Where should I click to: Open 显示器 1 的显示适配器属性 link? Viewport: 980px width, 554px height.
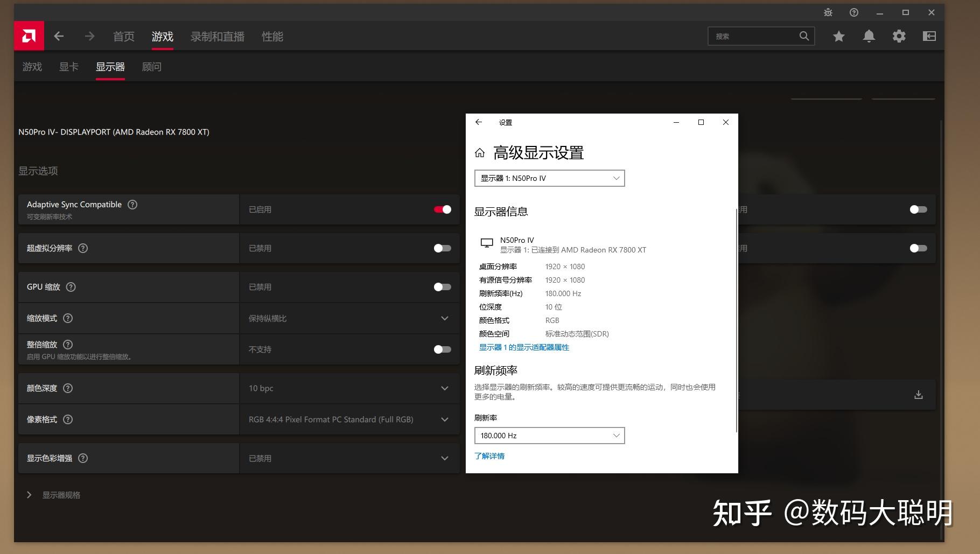(x=524, y=347)
